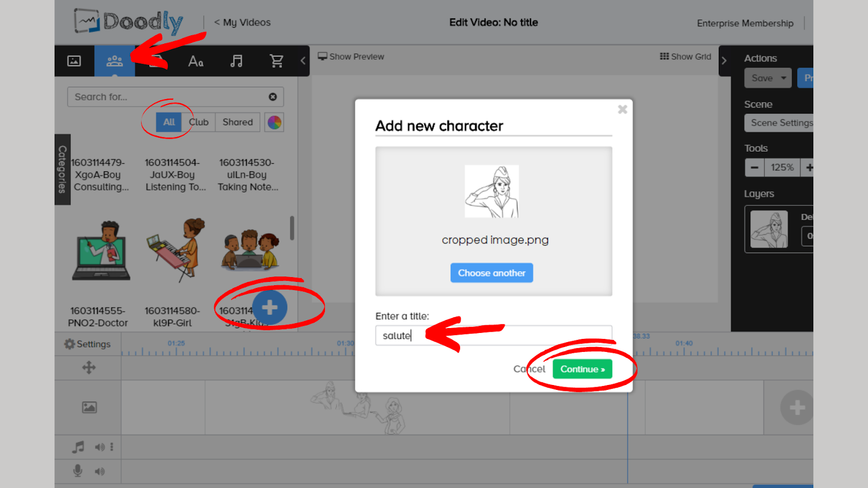Open the color wheel filter

click(275, 123)
